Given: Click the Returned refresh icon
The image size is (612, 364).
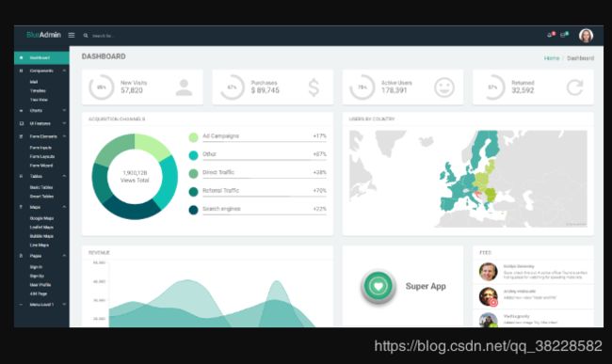Looking at the screenshot, I should click(574, 87).
